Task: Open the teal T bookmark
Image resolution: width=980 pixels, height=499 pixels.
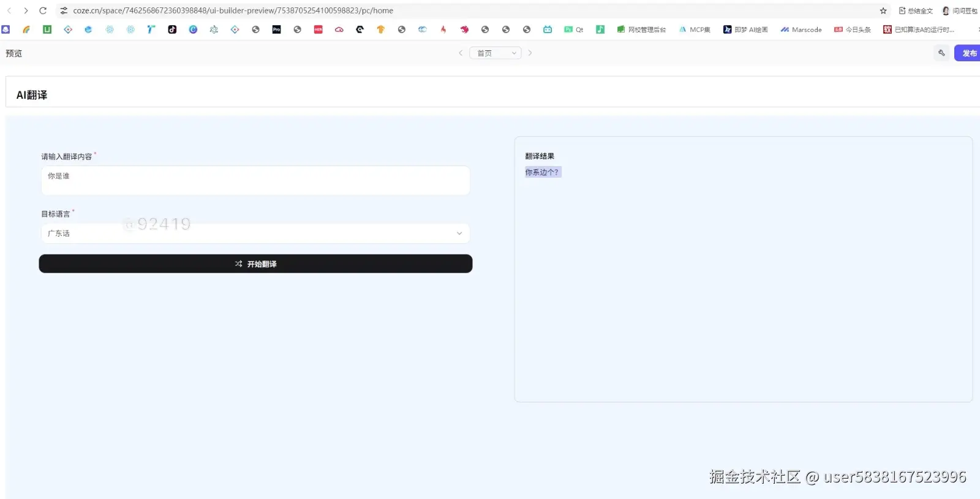Action: coord(151,29)
